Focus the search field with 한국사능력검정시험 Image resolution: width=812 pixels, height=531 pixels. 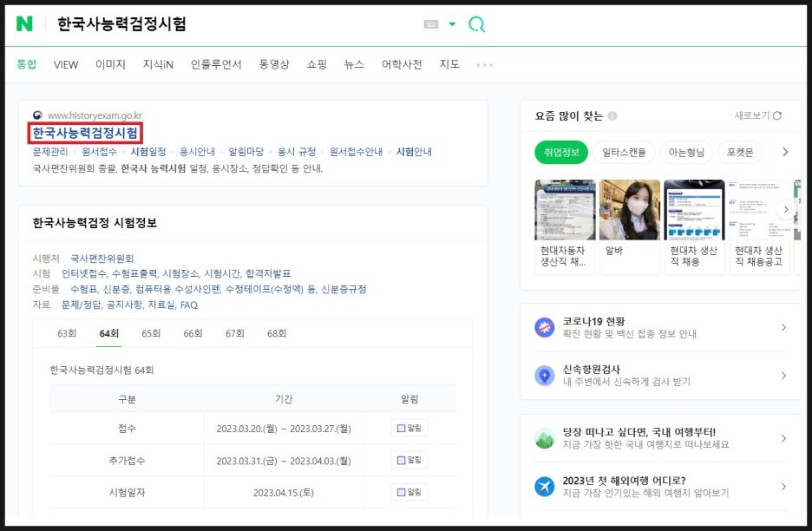pyautogui.click(x=121, y=23)
